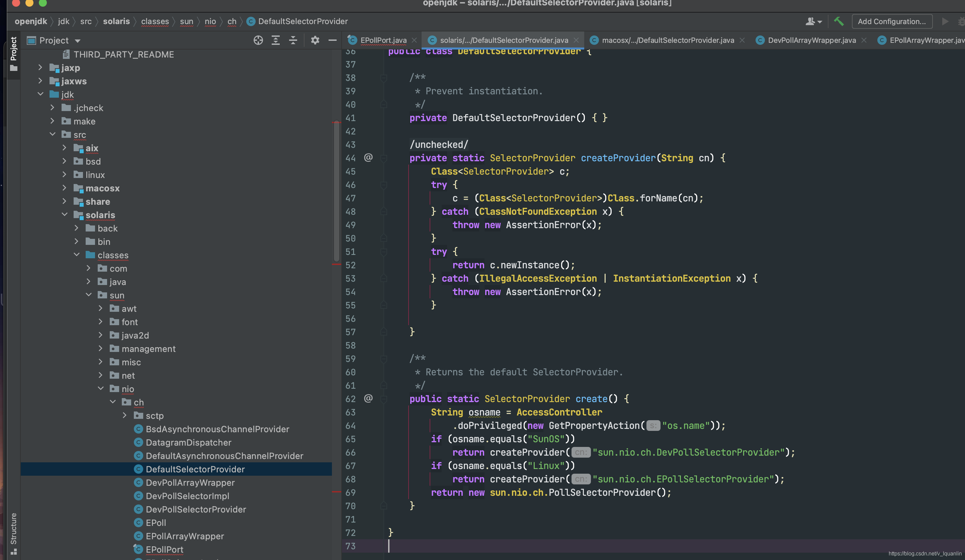The image size is (965, 560).
Task: Select EPollArrayWrapper in project tree
Action: (x=185, y=536)
